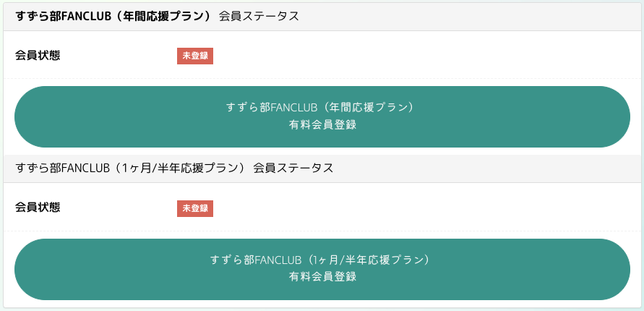Screen dimensions: 644x311
Task: Click 会員ステータス text in the 1ヶ月/半年 header
Action: pos(293,169)
